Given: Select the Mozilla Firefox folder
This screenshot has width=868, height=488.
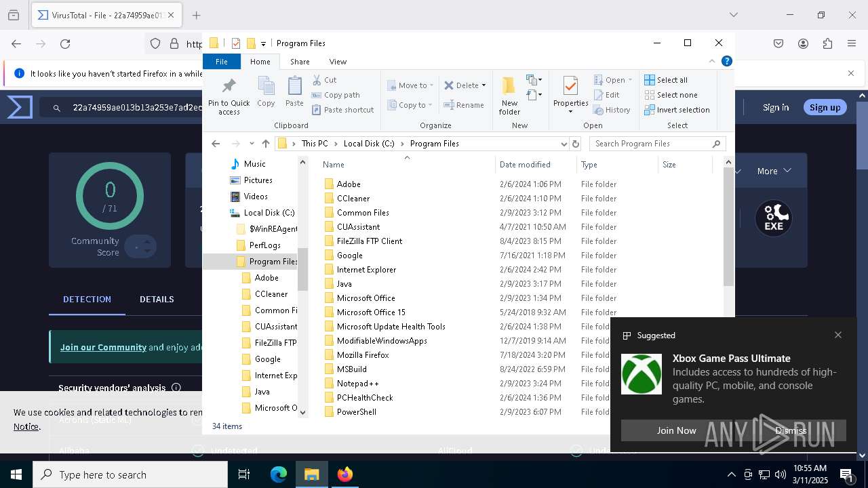Looking at the screenshot, I should [x=363, y=355].
